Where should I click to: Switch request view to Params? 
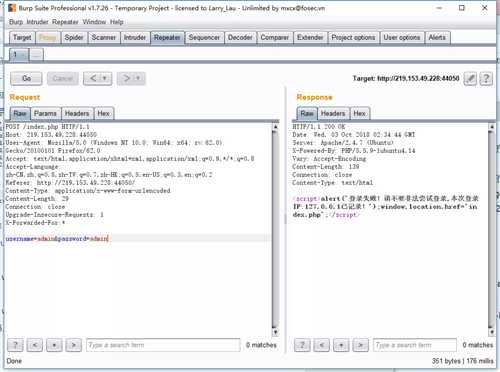pyautogui.click(x=45, y=114)
